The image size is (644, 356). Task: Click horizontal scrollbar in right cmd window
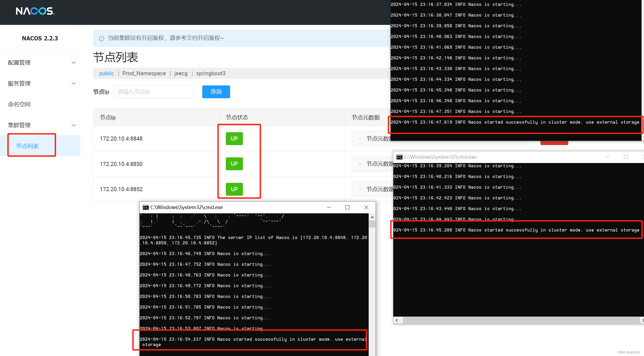521,320
